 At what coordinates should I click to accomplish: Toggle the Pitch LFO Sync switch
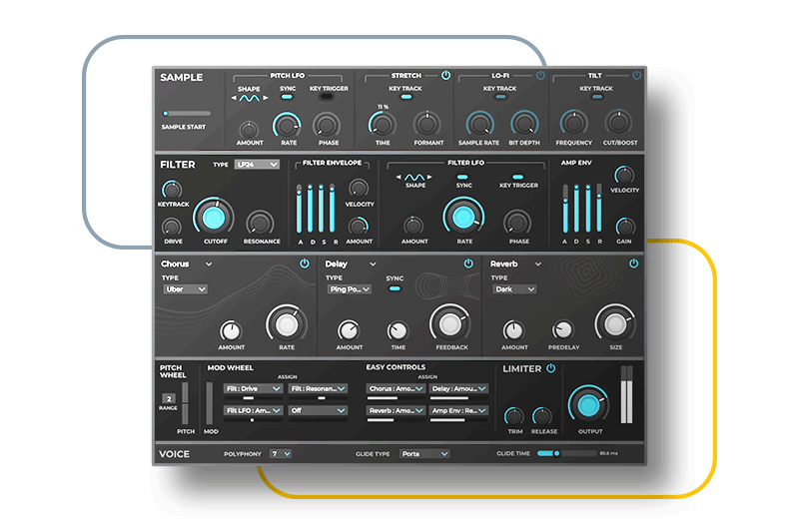(x=288, y=99)
